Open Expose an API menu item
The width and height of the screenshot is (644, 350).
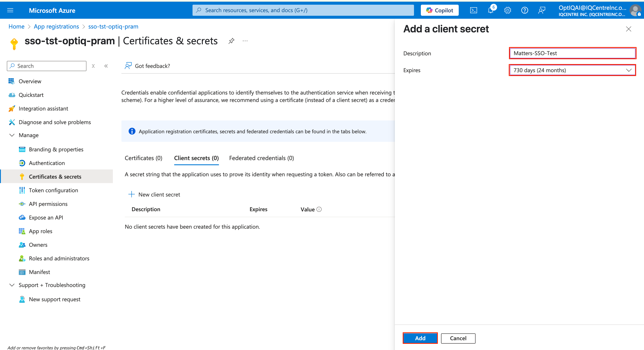[x=46, y=218]
